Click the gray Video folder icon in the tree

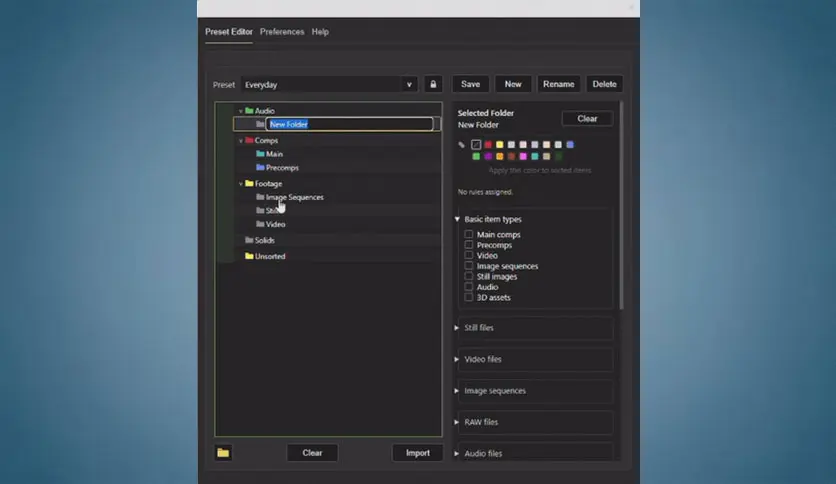(260, 224)
